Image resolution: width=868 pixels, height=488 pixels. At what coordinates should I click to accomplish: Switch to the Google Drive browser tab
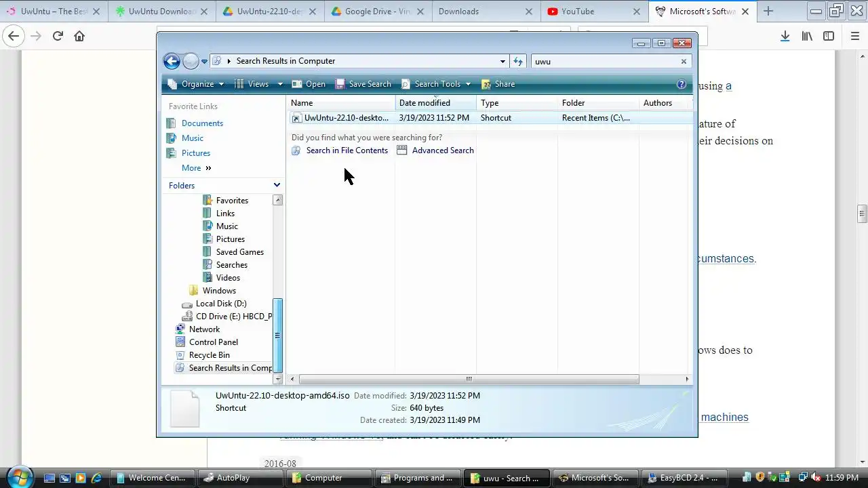[x=378, y=12]
